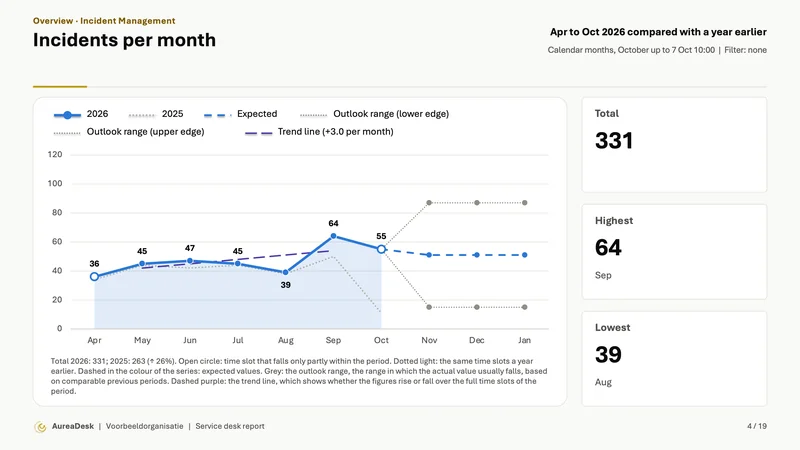Select the Jun data point labeled 47
Viewport: 800px width, 450px height.
[190, 261]
